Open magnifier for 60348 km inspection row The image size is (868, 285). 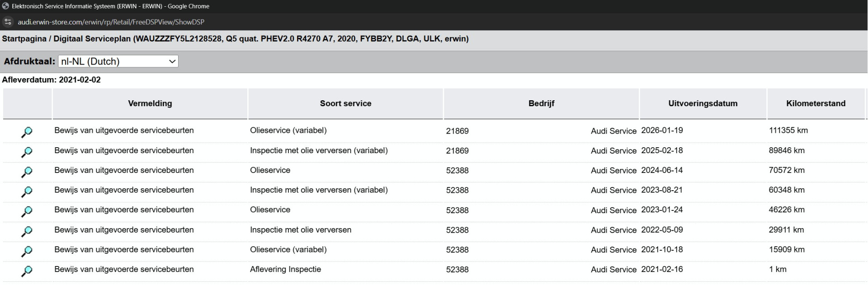point(27,192)
